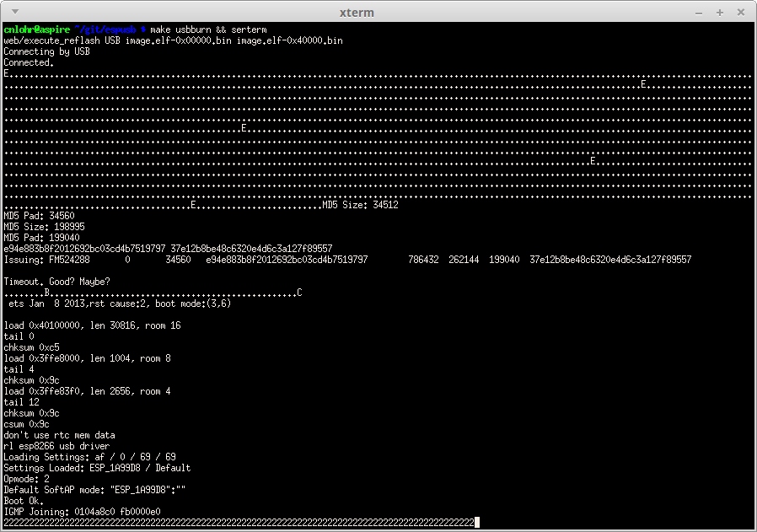The image size is (757, 532).
Task: Close the xterm window
Action: 741,13
